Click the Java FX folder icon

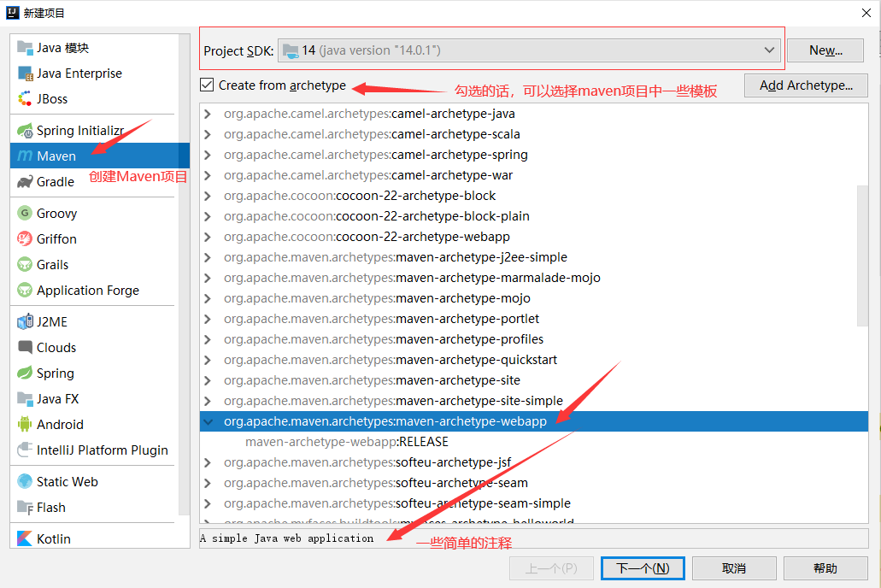[x=25, y=398]
